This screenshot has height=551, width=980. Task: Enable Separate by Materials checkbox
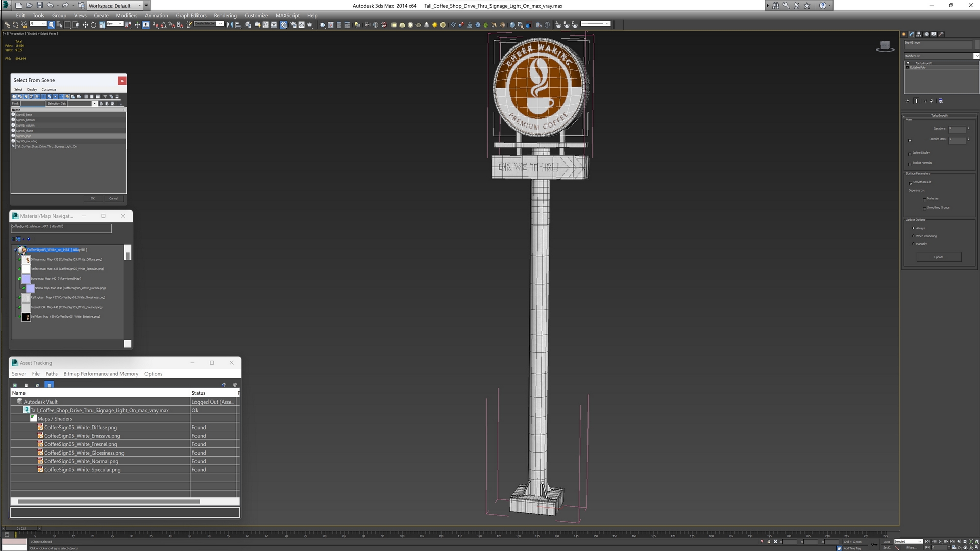tap(924, 199)
